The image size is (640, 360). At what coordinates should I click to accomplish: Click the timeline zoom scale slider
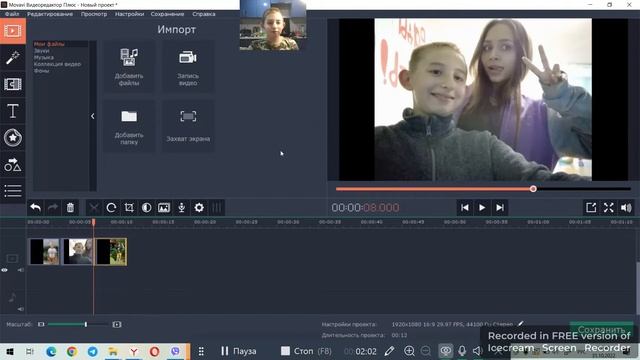click(x=86, y=324)
